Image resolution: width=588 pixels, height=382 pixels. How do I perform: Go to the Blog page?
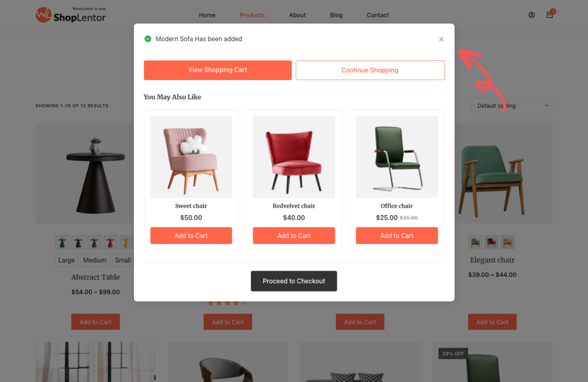click(x=336, y=15)
